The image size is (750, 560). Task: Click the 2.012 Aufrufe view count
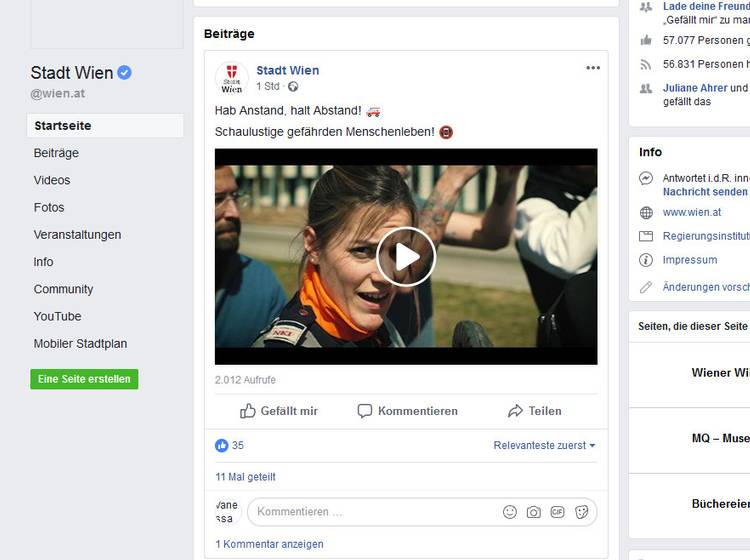click(245, 380)
